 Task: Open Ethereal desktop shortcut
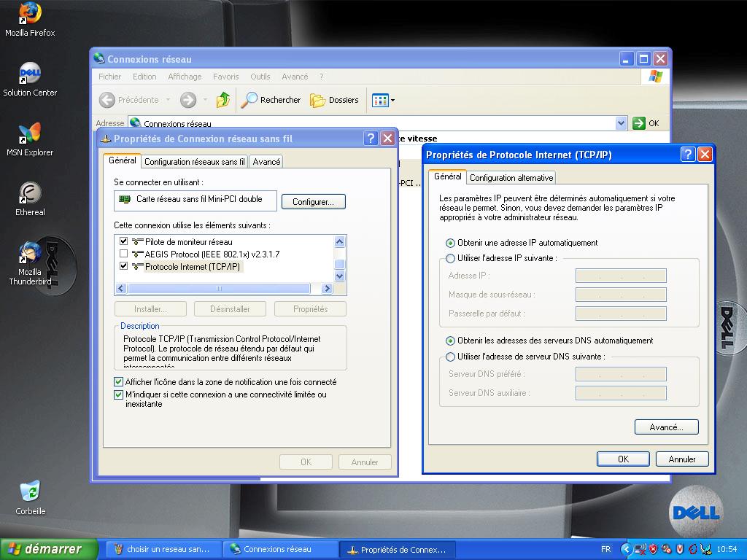coord(30,194)
